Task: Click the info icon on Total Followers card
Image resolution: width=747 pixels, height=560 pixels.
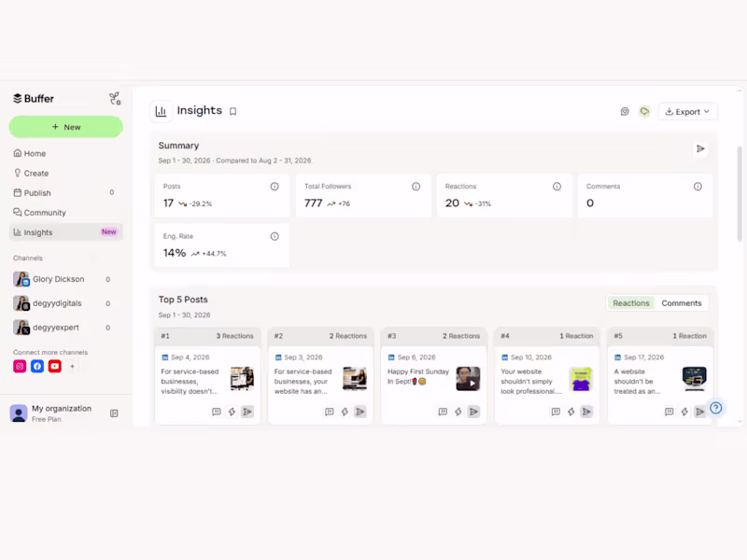Action: [x=416, y=187]
